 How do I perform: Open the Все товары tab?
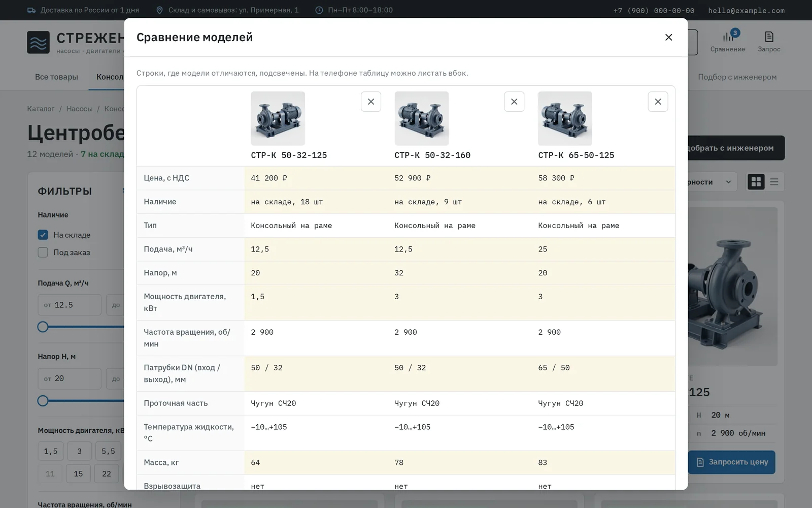pyautogui.click(x=56, y=77)
